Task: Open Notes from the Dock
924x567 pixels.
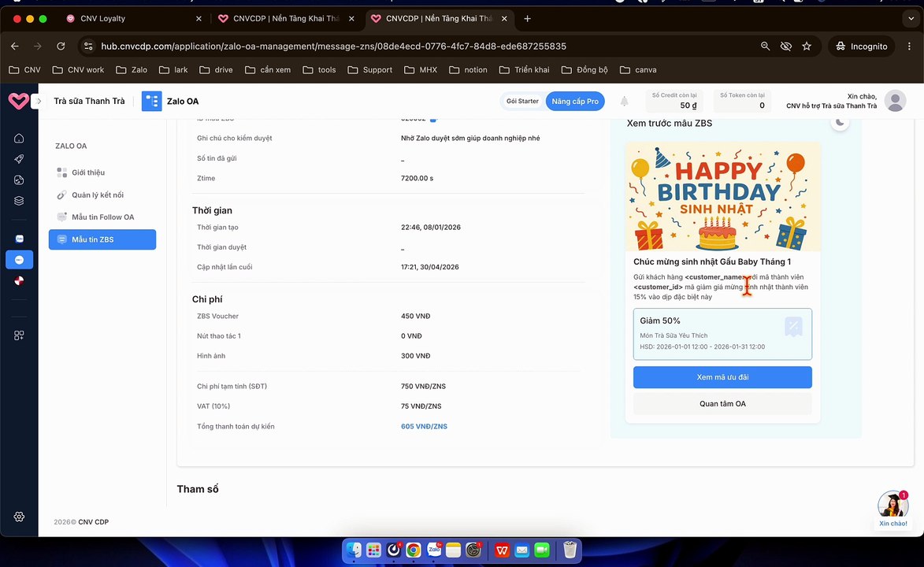Action: click(453, 550)
